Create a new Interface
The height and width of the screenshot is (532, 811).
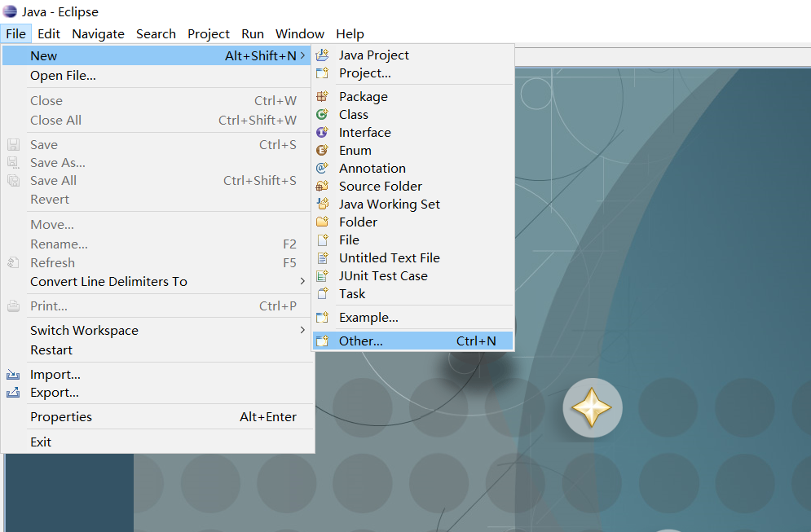point(412,132)
